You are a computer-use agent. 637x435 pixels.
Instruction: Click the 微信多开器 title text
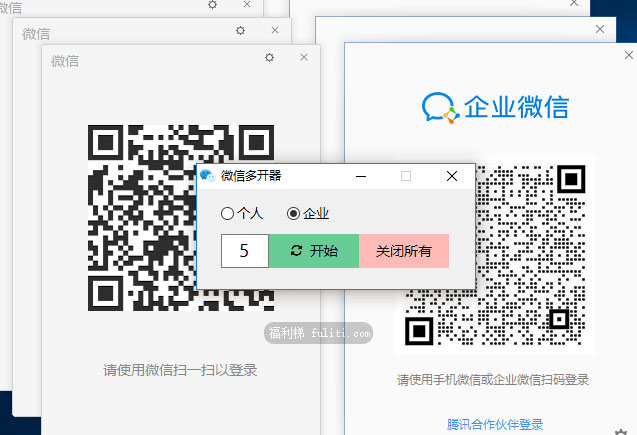[x=251, y=176]
